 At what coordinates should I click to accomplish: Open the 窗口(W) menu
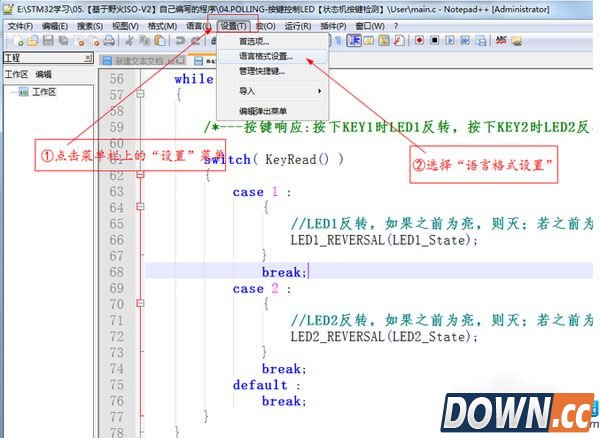(x=370, y=26)
